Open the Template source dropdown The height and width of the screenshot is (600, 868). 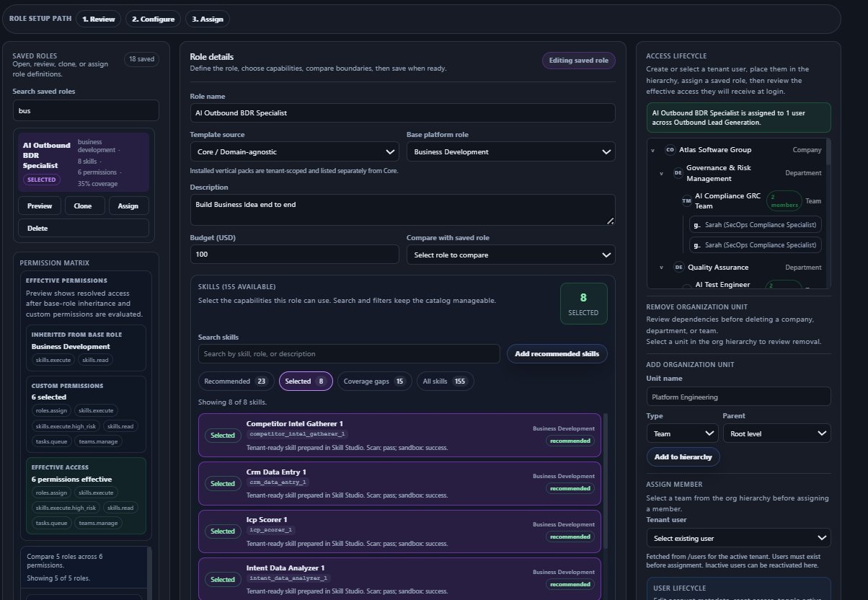294,152
